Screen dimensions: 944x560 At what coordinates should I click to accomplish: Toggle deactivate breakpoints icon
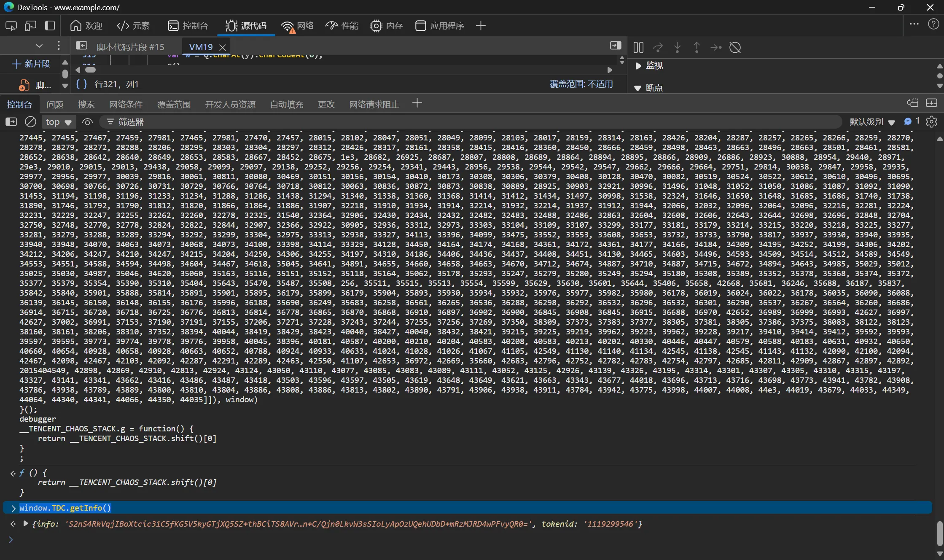click(735, 48)
